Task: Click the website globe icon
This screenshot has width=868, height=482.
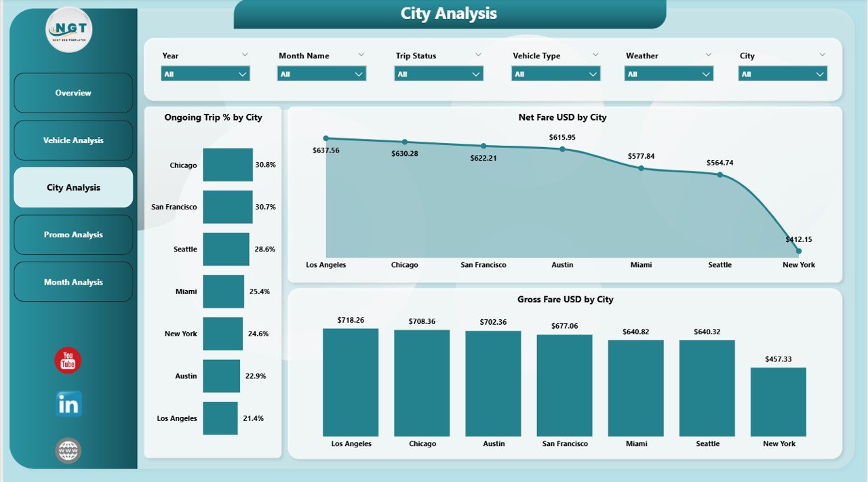Action: pyautogui.click(x=67, y=449)
